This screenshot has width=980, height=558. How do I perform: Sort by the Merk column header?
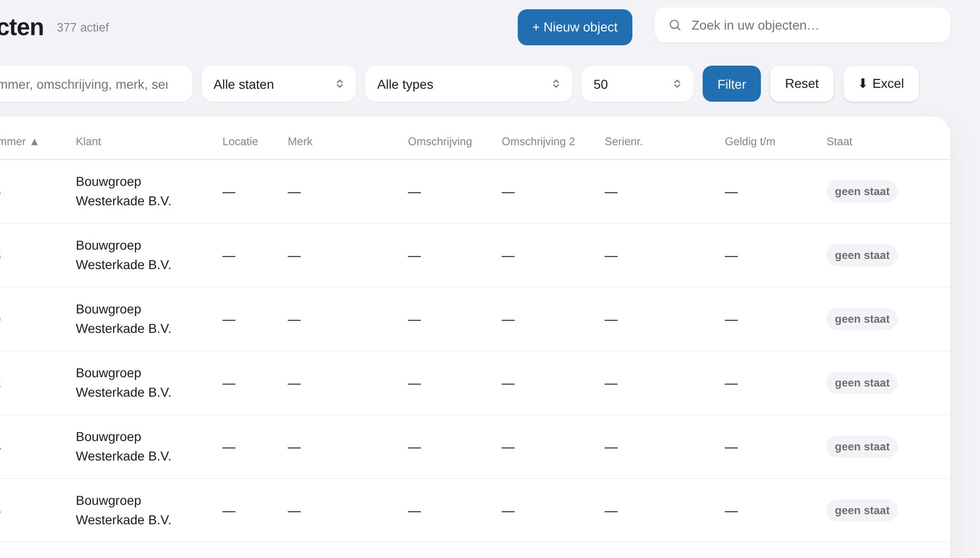(300, 142)
